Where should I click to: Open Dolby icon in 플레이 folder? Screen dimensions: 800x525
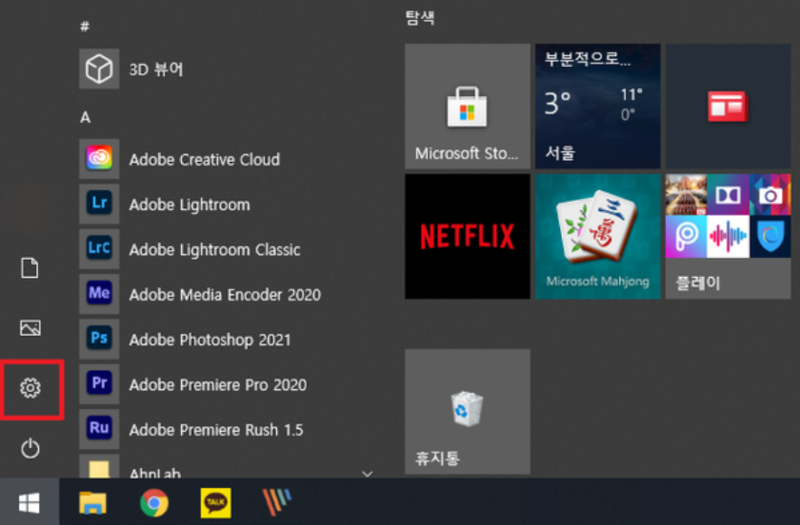[x=728, y=194]
